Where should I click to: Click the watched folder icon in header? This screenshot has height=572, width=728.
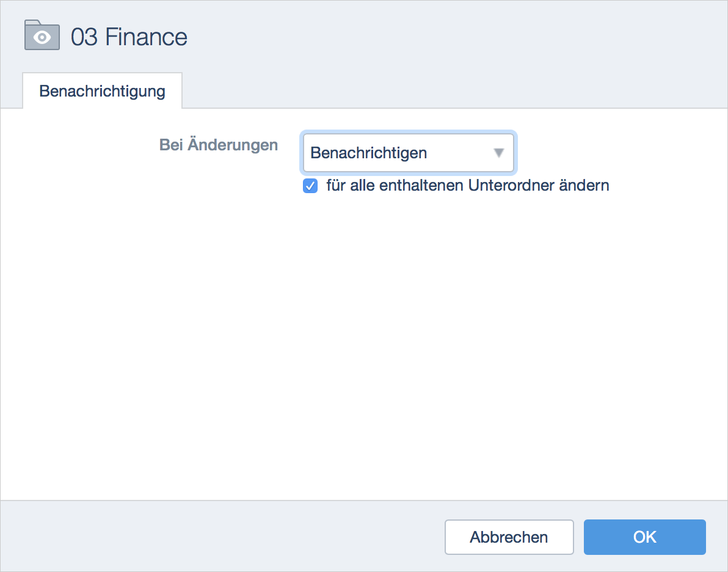pyautogui.click(x=42, y=35)
